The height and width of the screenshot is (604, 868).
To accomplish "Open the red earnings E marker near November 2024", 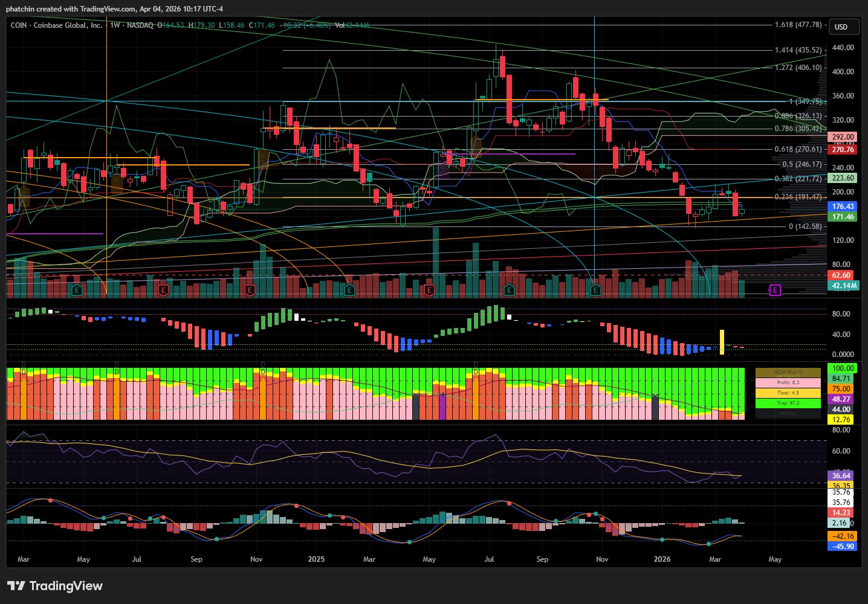I will [249, 291].
